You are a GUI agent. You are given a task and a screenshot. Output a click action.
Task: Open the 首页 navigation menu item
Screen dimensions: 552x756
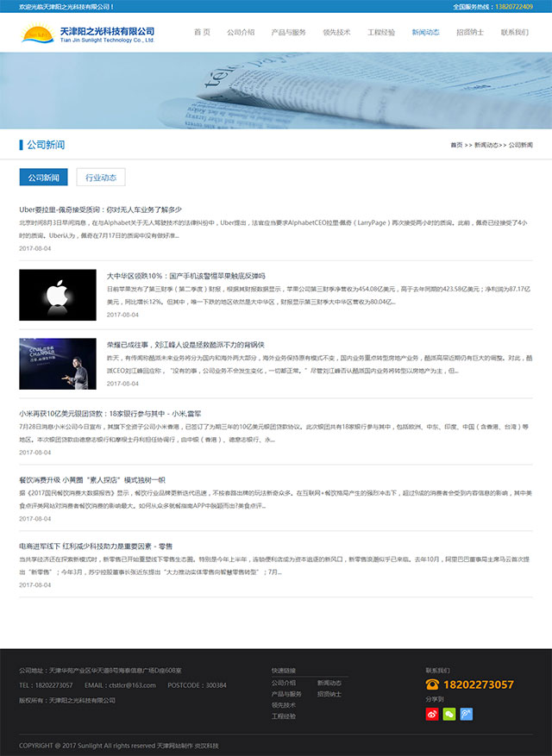[202, 33]
